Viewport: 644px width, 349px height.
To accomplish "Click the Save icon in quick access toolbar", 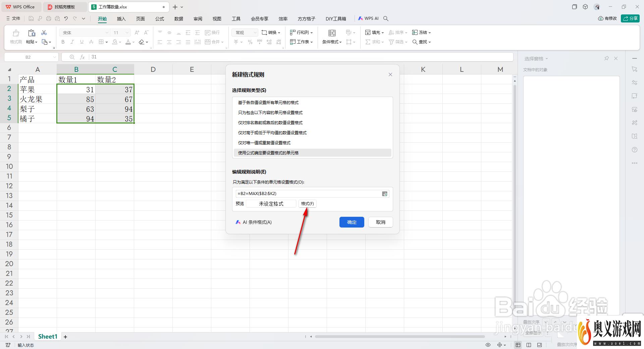I will click(31, 18).
